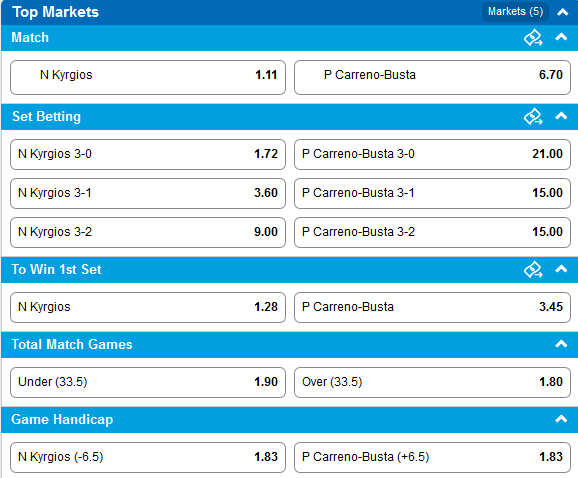The width and height of the screenshot is (578, 478).
Task: Choose N Kyrgios 3-2 at 9.00
Action: pos(148,233)
